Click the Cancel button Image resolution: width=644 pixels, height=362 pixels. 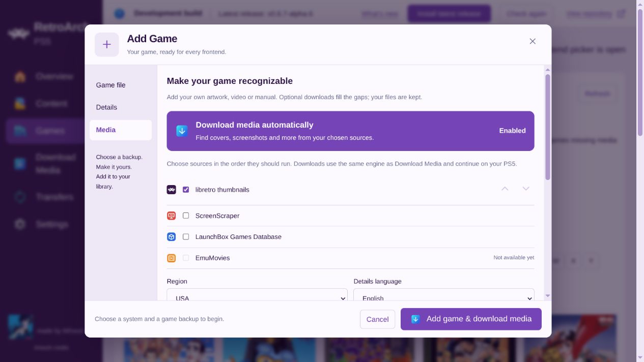[x=378, y=319]
